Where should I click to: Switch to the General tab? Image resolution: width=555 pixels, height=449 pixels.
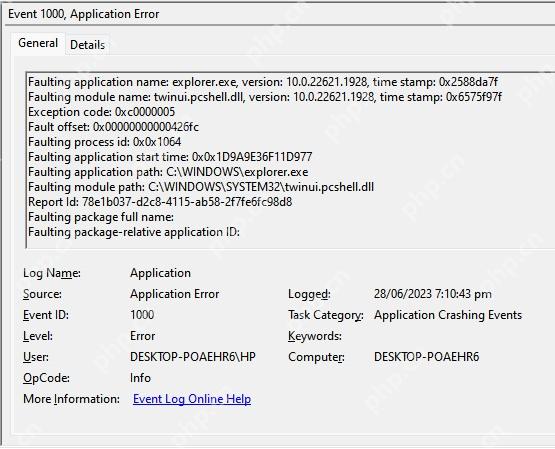[x=38, y=43]
